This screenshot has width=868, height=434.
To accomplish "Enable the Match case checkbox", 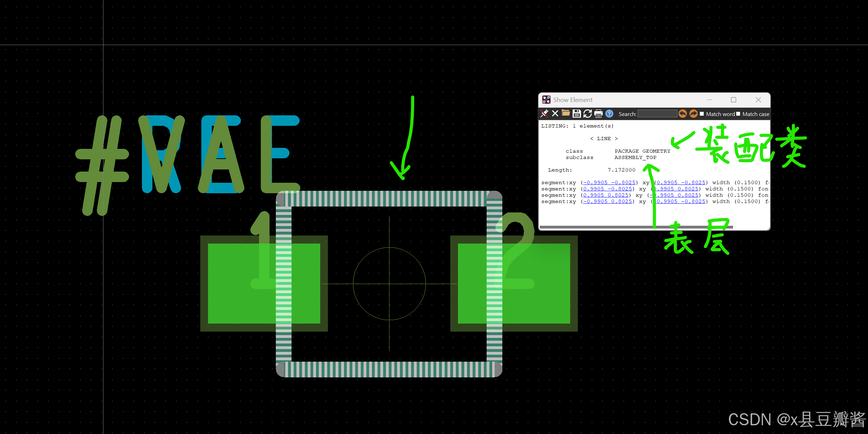I will point(738,114).
